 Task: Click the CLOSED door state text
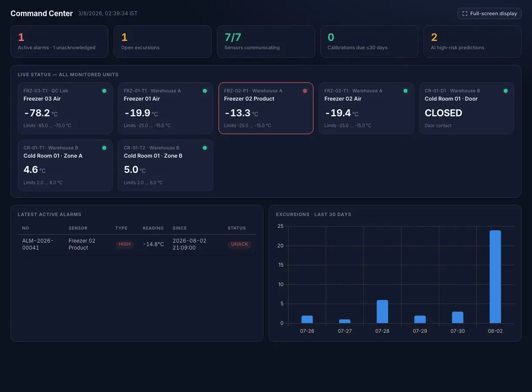444,113
